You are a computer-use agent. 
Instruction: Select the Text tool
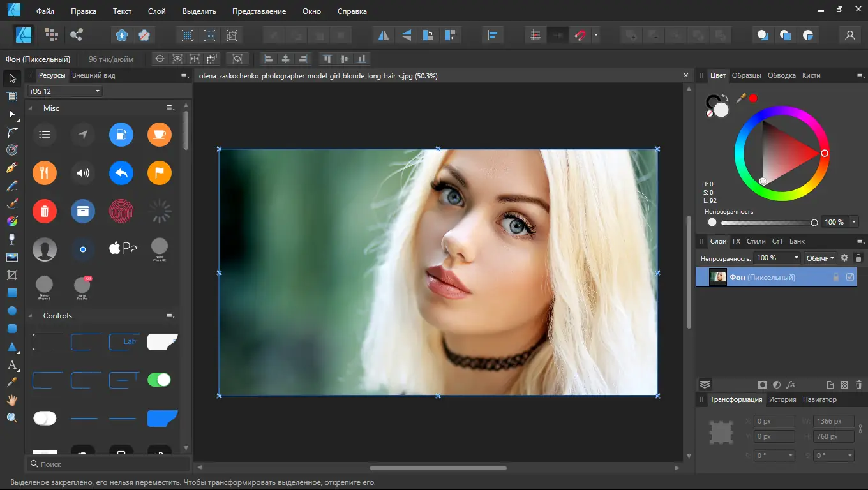pyautogui.click(x=11, y=365)
